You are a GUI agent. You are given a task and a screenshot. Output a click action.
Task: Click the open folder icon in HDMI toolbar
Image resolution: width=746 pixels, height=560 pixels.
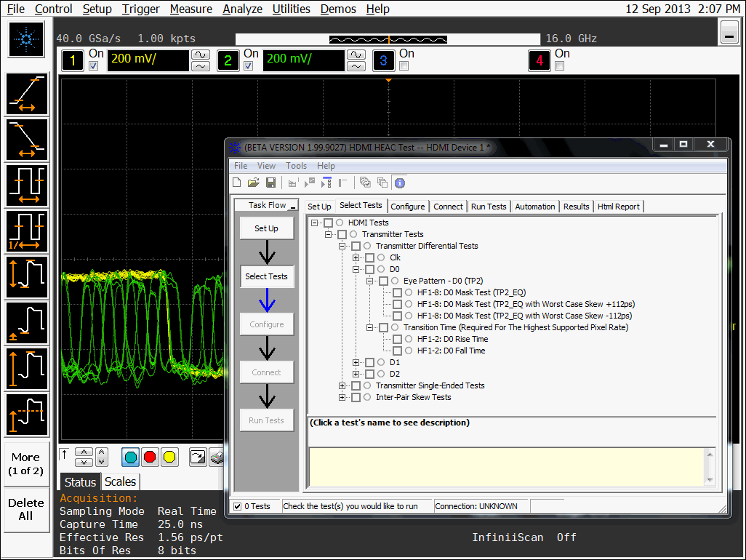pos(254,183)
